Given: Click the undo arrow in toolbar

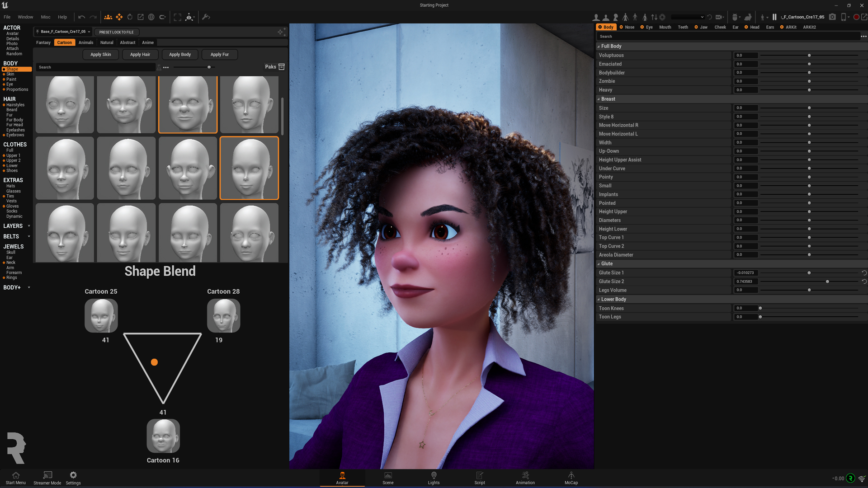Looking at the screenshot, I should (x=81, y=17).
